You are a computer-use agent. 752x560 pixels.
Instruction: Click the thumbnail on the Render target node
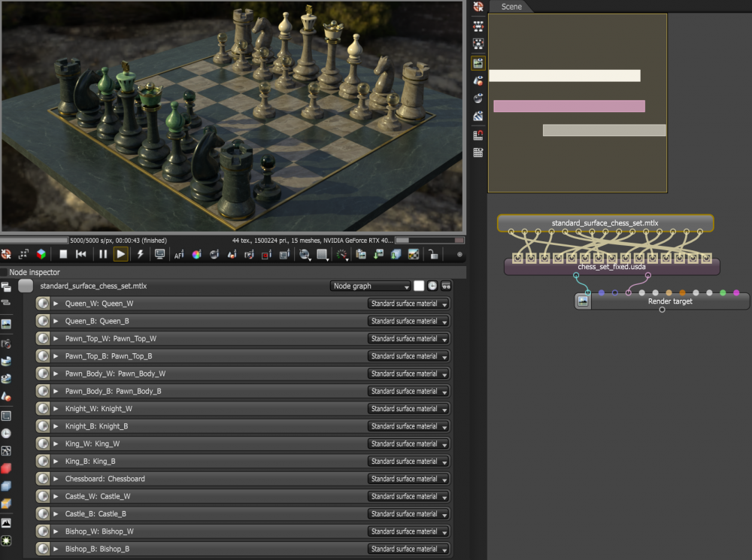point(581,301)
